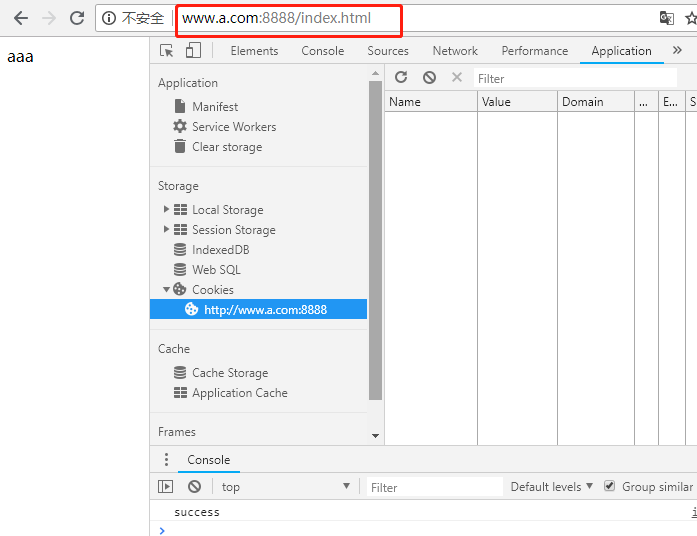
Task: Clear console using the block icon
Action: [x=194, y=487]
